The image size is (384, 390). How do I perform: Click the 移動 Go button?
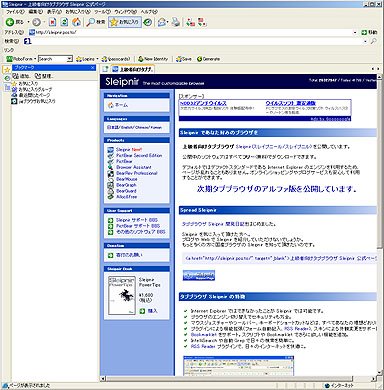(369, 32)
